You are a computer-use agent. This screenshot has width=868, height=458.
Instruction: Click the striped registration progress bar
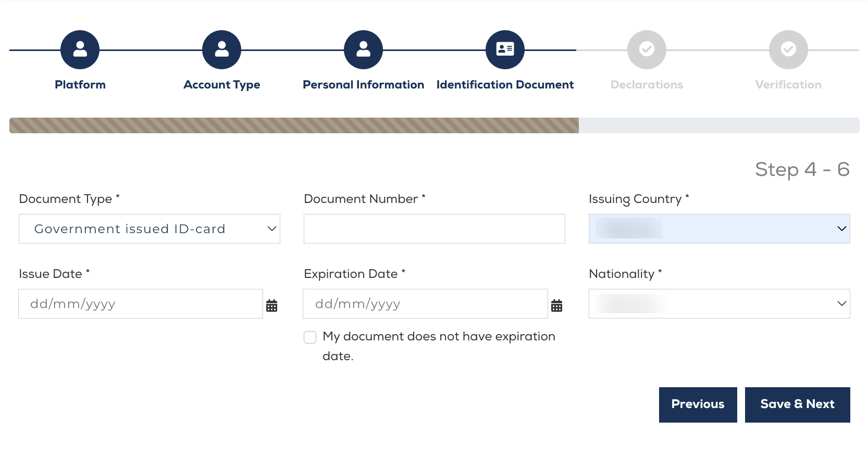(x=294, y=125)
